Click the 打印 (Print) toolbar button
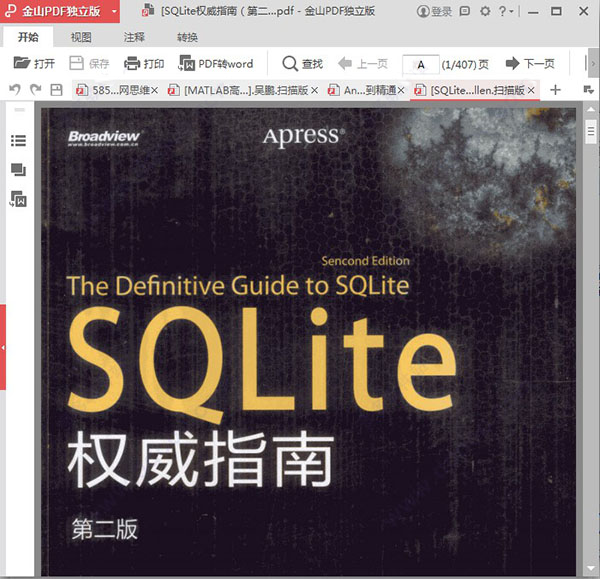The image size is (600, 579). pyautogui.click(x=144, y=64)
